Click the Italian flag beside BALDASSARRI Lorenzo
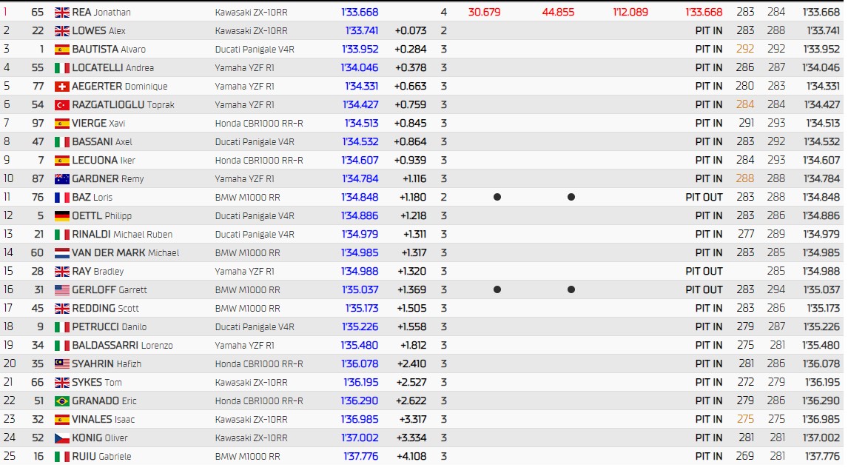 pos(62,346)
